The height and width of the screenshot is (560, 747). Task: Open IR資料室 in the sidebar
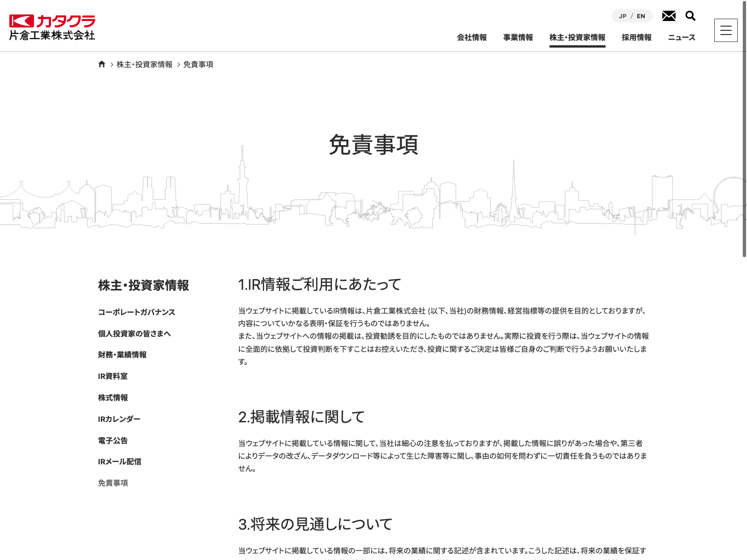(x=113, y=376)
